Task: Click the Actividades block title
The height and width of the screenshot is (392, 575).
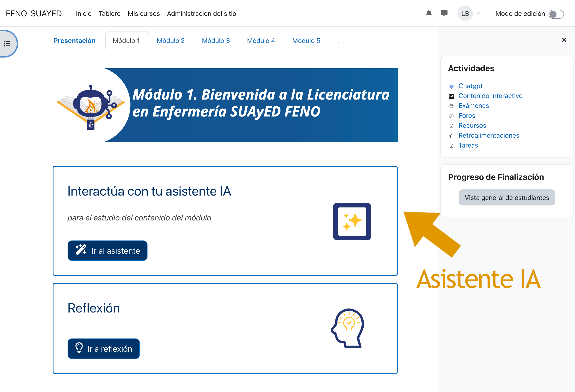Action: [x=471, y=68]
